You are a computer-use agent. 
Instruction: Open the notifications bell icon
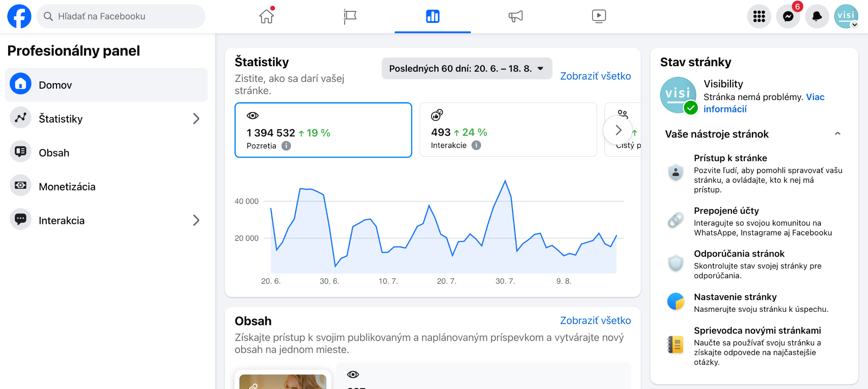pyautogui.click(x=817, y=17)
